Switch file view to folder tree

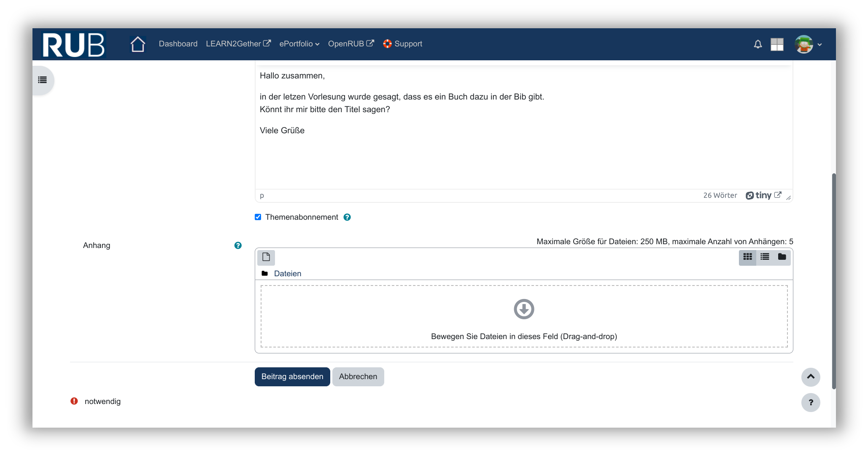pos(782,257)
